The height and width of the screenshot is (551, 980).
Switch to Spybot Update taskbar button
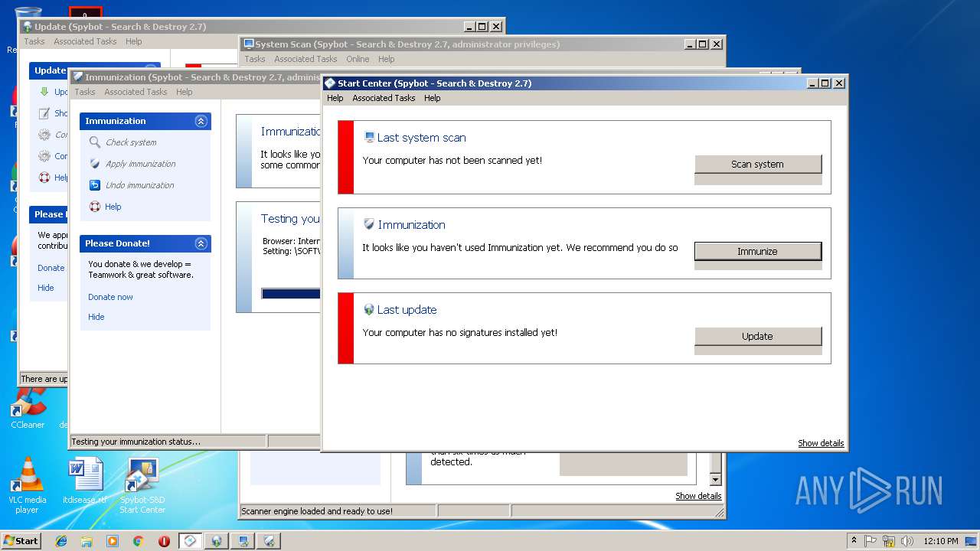[217, 541]
